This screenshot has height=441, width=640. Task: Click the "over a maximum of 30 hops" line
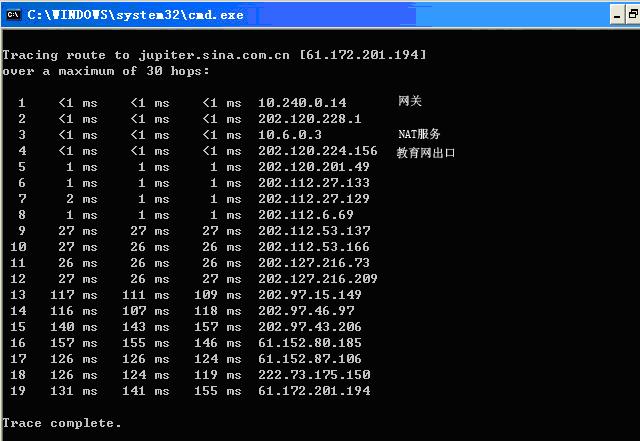(105, 71)
